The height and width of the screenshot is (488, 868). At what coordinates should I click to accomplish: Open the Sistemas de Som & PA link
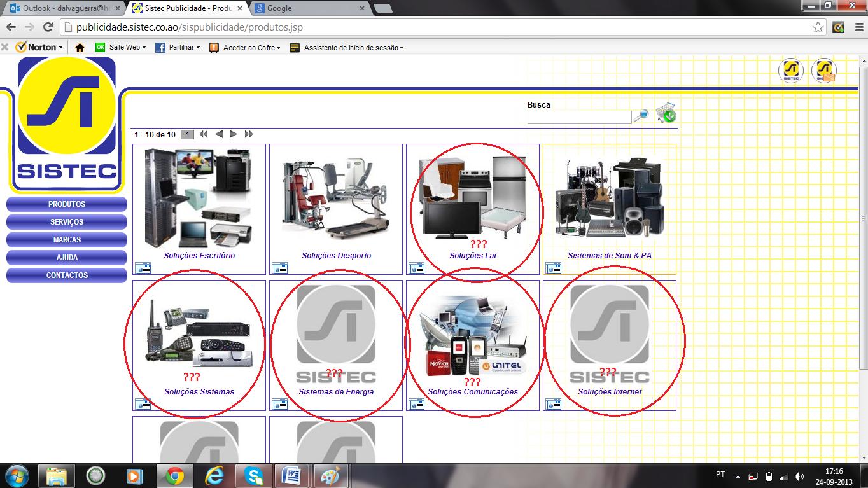coord(610,256)
